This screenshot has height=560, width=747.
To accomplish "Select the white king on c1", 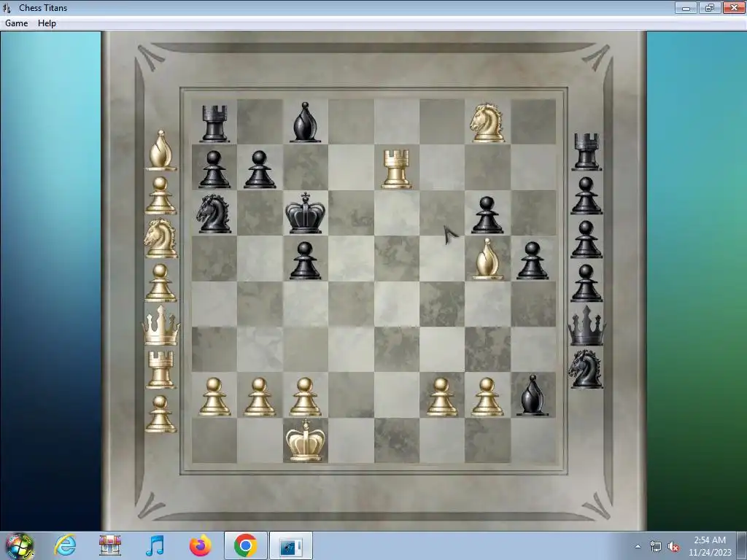I will tap(305, 440).
